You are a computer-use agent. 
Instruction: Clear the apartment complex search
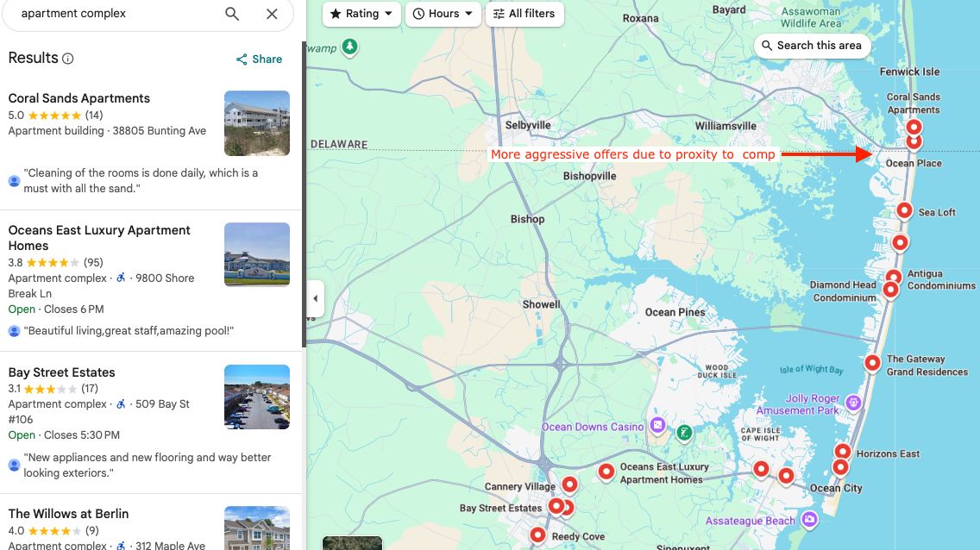tap(272, 14)
